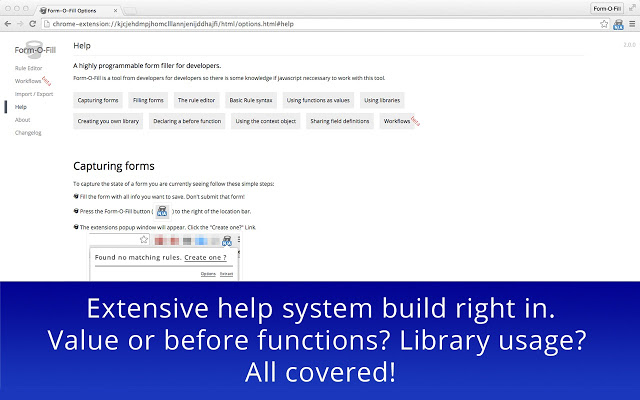The image size is (640, 400).
Task: Open Using functions as values topic
Action: [318, 100]
